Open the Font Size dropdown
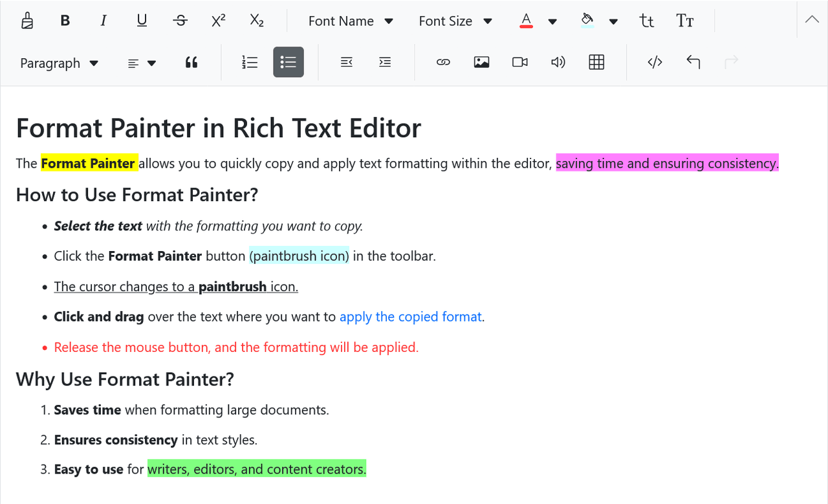 (455, 21)
